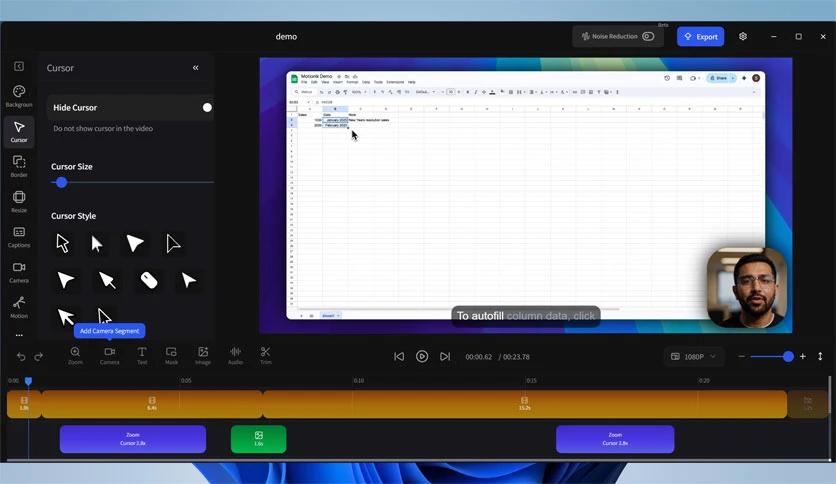Zoom out timeline with minus button
836x484 pixels.
click(742, 356)
